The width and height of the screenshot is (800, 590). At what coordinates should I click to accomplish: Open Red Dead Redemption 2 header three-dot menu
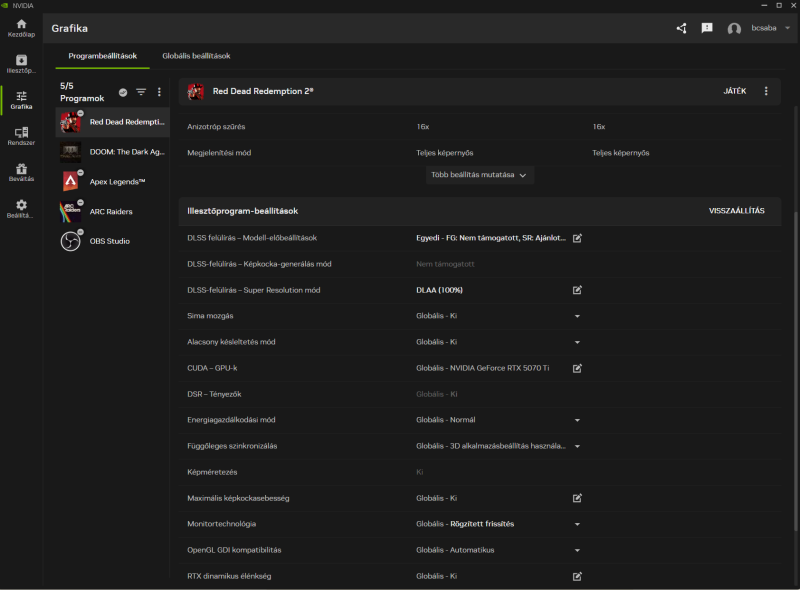pyautogui.click(x=766, y=91)
